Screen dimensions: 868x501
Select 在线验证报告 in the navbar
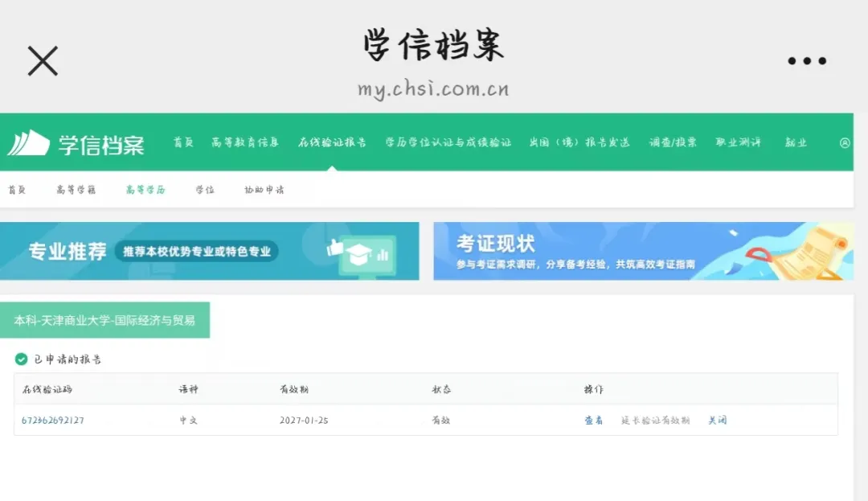point(332,142)
